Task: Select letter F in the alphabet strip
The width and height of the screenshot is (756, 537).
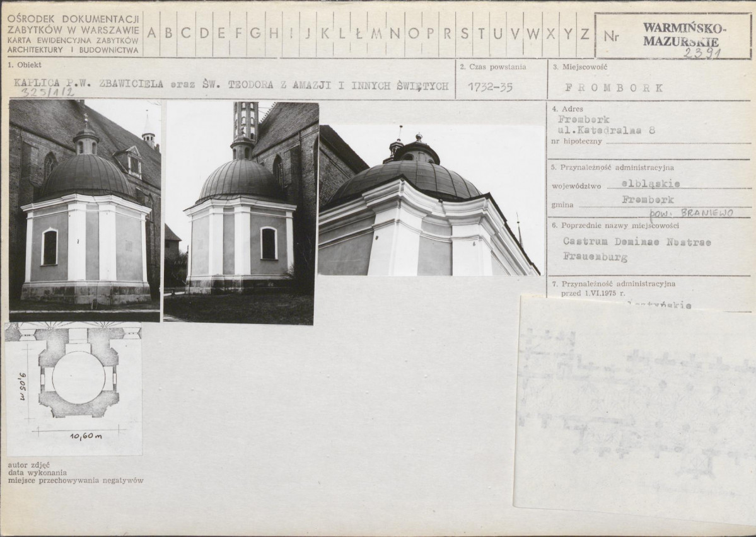Action: click(238, 34)
